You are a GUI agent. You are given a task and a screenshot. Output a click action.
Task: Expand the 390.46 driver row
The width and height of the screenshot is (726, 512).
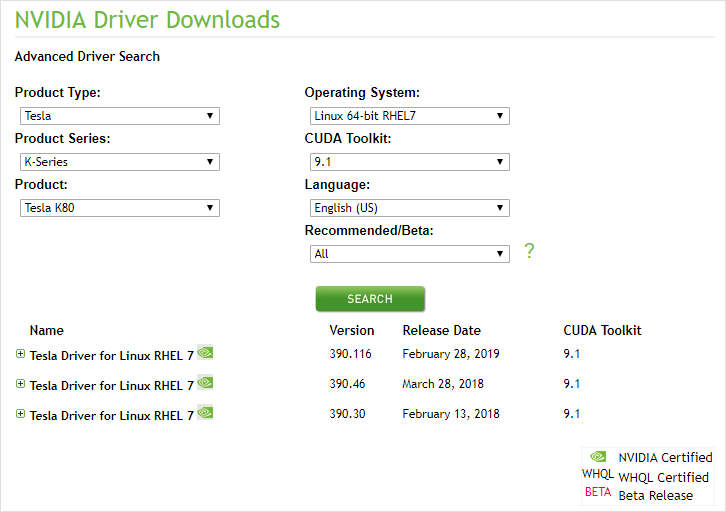[20, 384]
